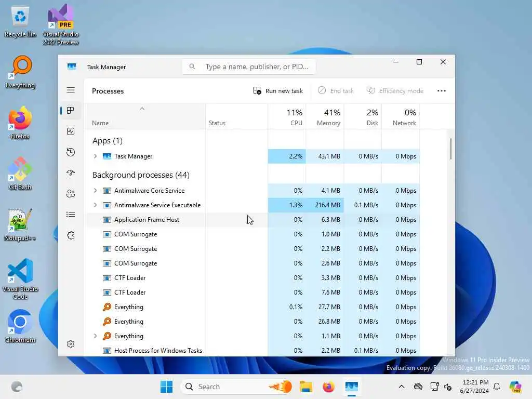Expand Antimalware Core Service process
The height and width of the screenshot is (399, 532).
[x=96, y=191]
